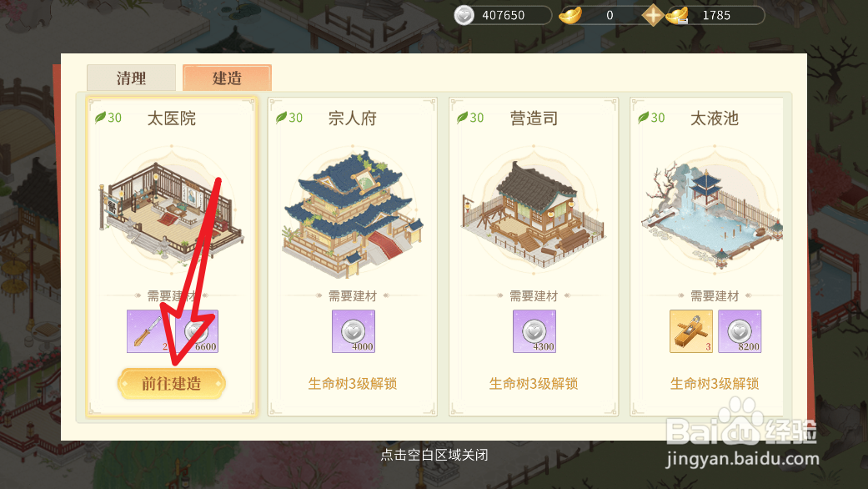Viewport: 868px width, 489px height.
Task: Click the wood planer material icon
Action: pos(691,331)
